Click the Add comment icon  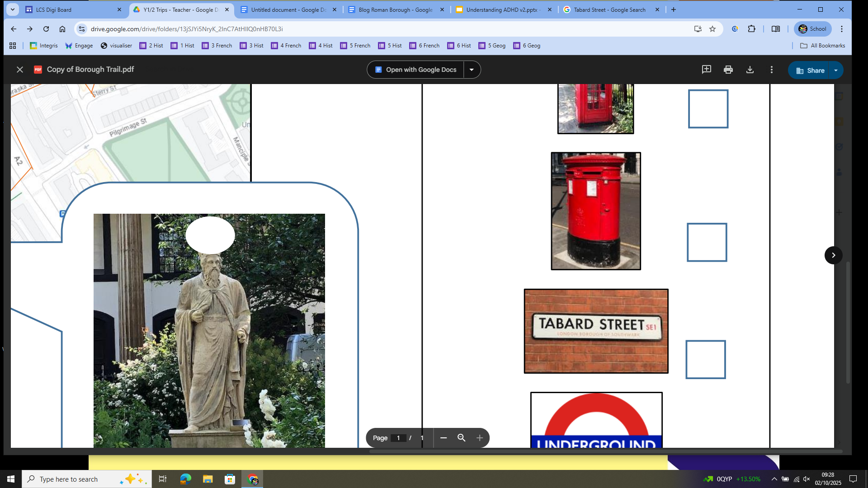(706, 70)
